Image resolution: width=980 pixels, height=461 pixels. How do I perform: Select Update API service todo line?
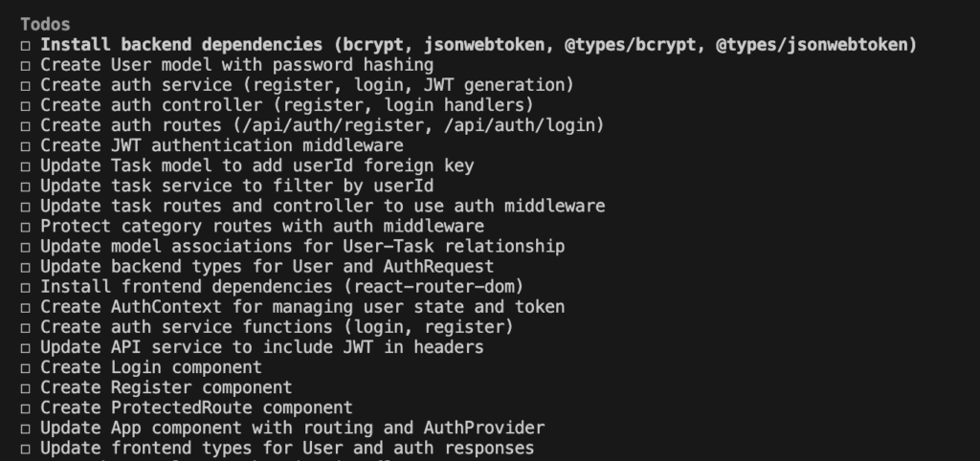point(261,347)
